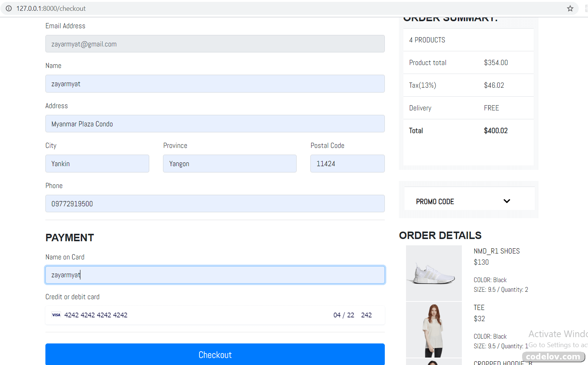
Task: Click the blue Checkout button
Action: coord(215,354)
